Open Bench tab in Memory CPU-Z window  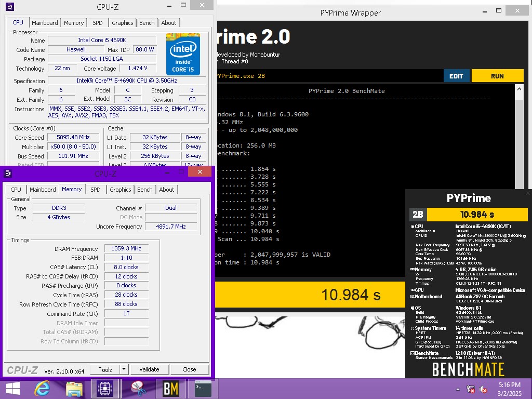click(145, 189)
